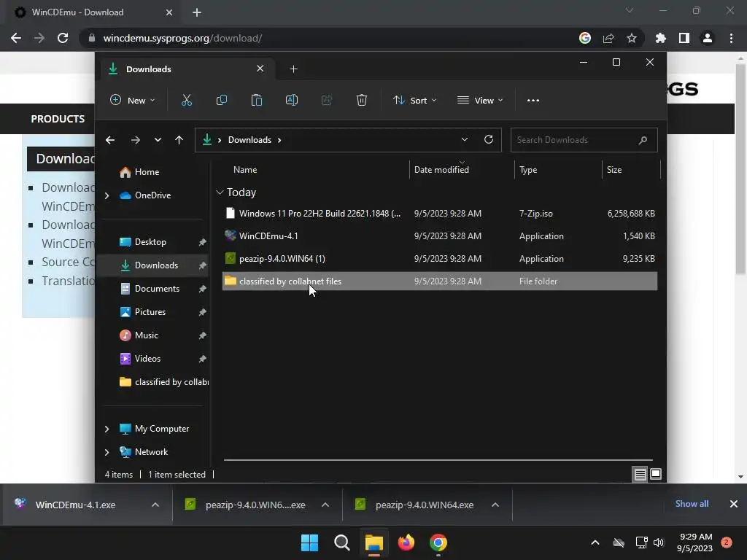
Task: Click the Rename icon in Explorer toolbar
Action: [292, 101]
